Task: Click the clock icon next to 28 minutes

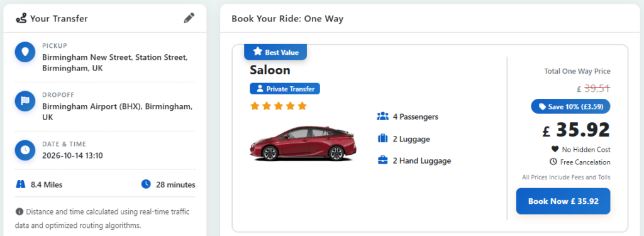Action: [146, 184]
